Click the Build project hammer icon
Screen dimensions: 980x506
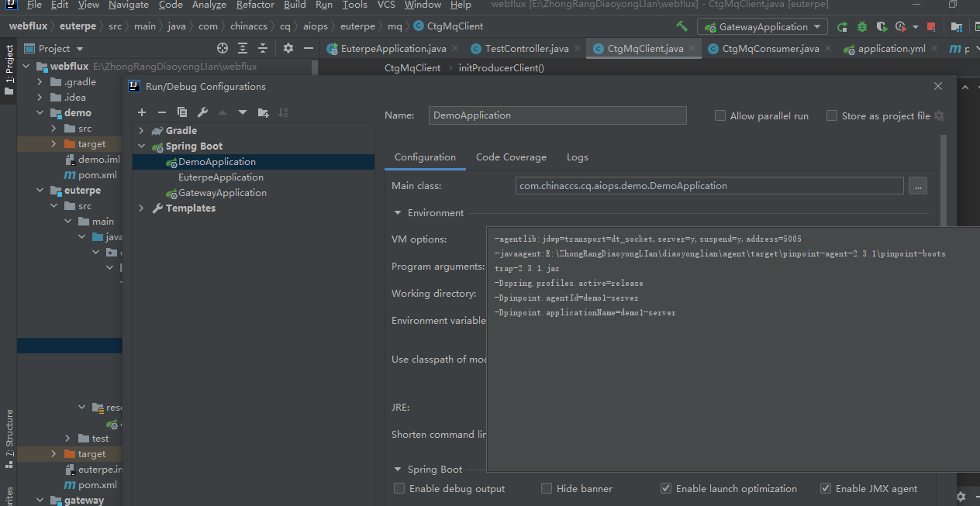(682, 27)
